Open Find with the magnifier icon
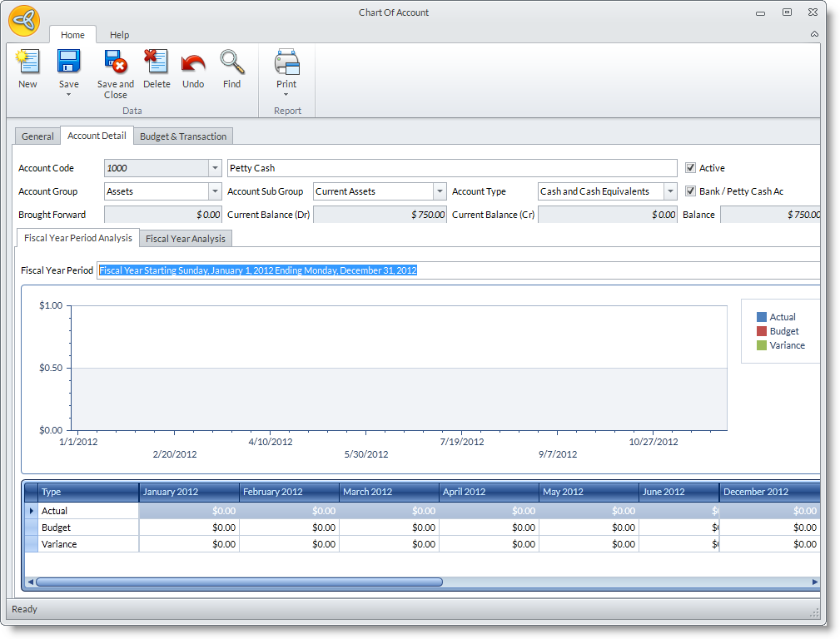The width and height of the screenshot is (840, 639). pyautogui.click(x=231, y=62)
